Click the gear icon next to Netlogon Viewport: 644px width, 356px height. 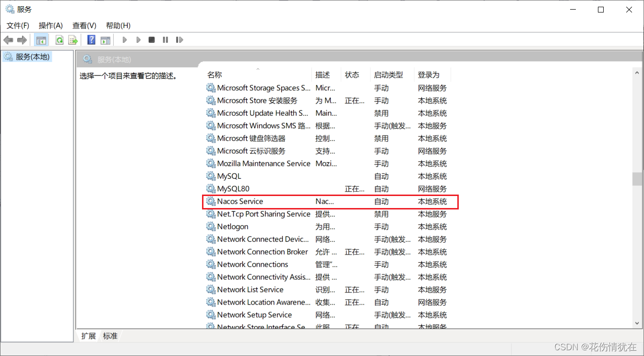(211, 226)
